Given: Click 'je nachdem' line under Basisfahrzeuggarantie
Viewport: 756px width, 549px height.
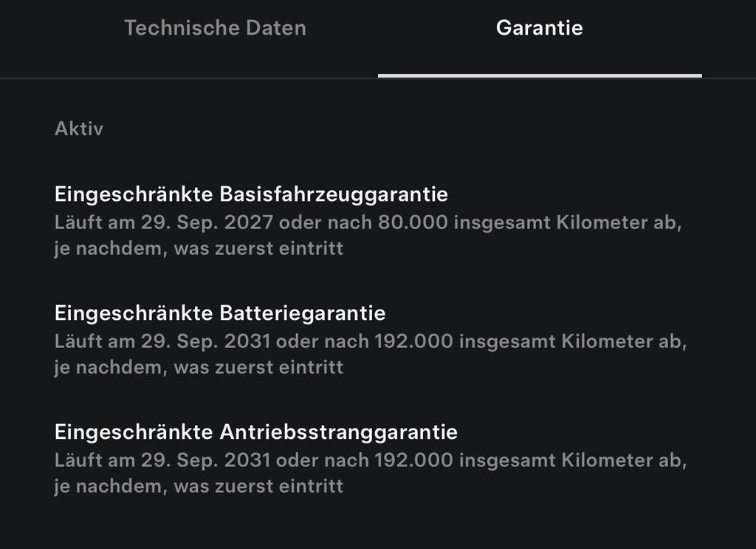Looking at the screenshot, I should 199,248.
